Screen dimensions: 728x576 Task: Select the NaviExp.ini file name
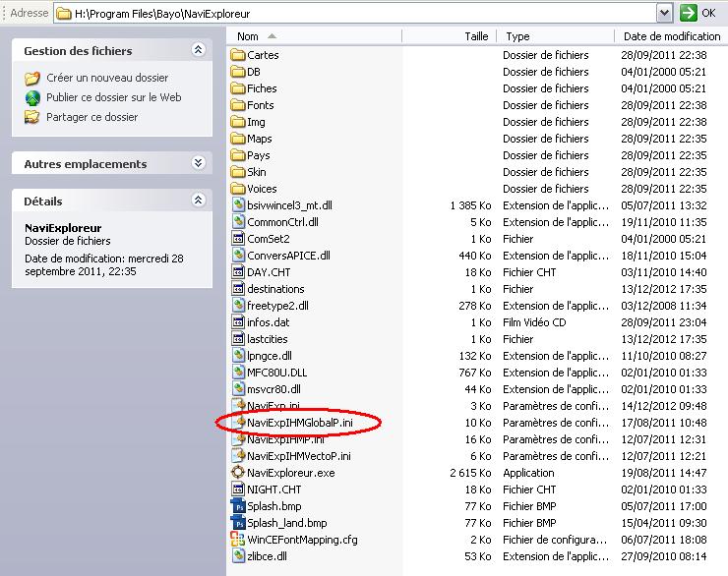[273, 406]
